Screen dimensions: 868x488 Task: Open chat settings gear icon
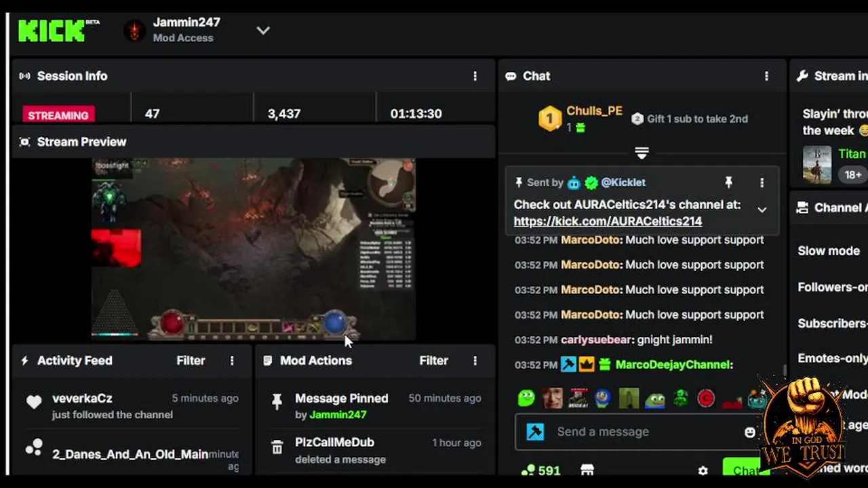[703, 470]
